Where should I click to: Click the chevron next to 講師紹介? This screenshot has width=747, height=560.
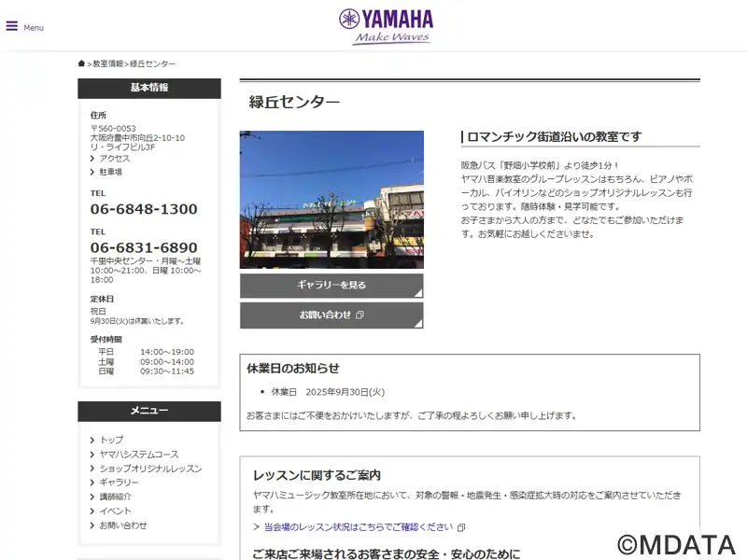click(x=92, y=497)
